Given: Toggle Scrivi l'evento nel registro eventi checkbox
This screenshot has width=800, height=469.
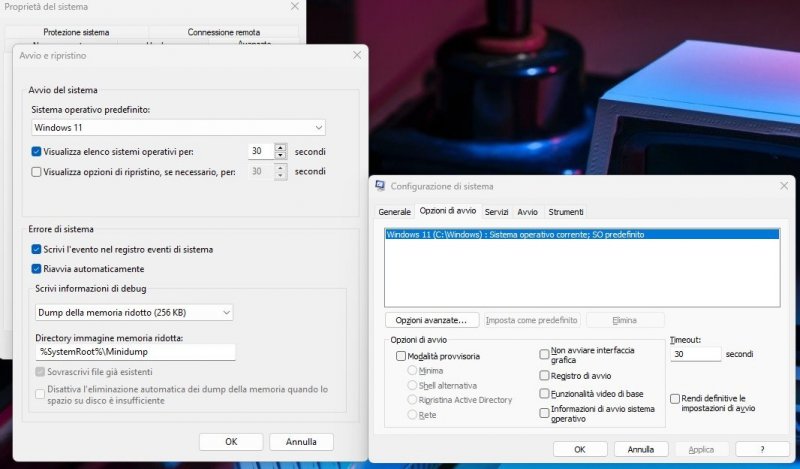Looking at the screenshot, I should 36,250.
